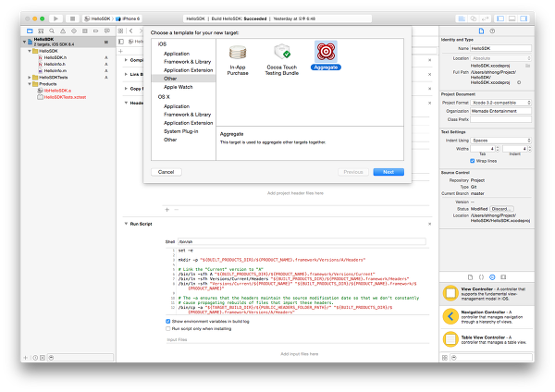
Task: Go back in editor history
Action: [131, 31]
